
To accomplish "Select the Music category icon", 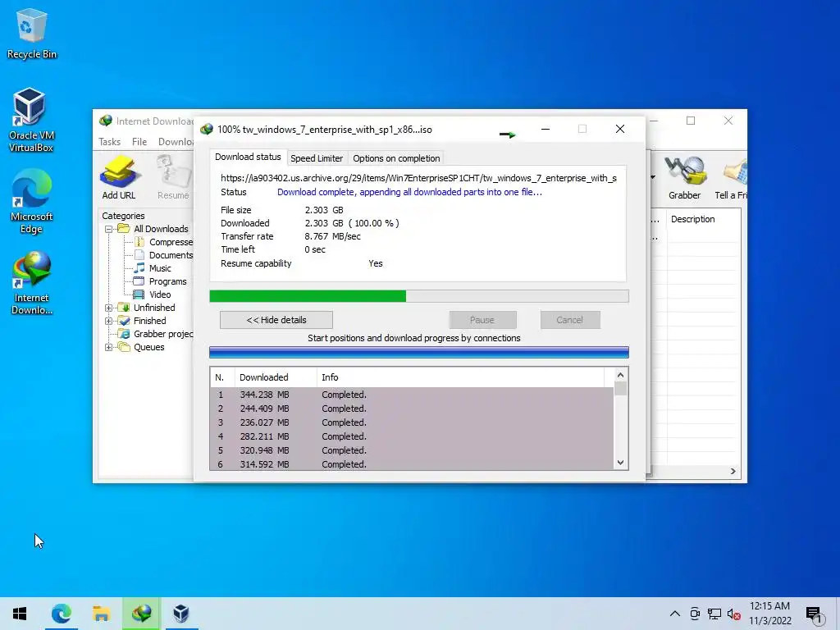I will tap(139, 268).
